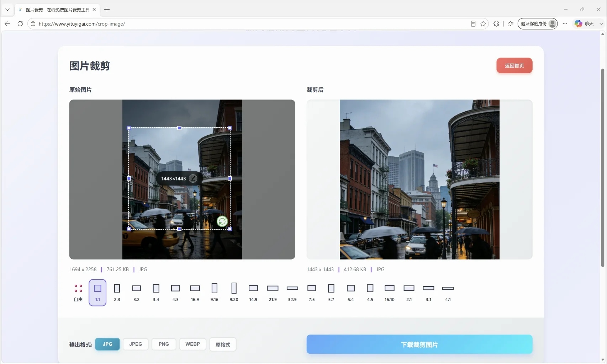This screenshot has height=364, width=607.
Task: Select the 1:1 crop ratio
Action: [97, 293]
